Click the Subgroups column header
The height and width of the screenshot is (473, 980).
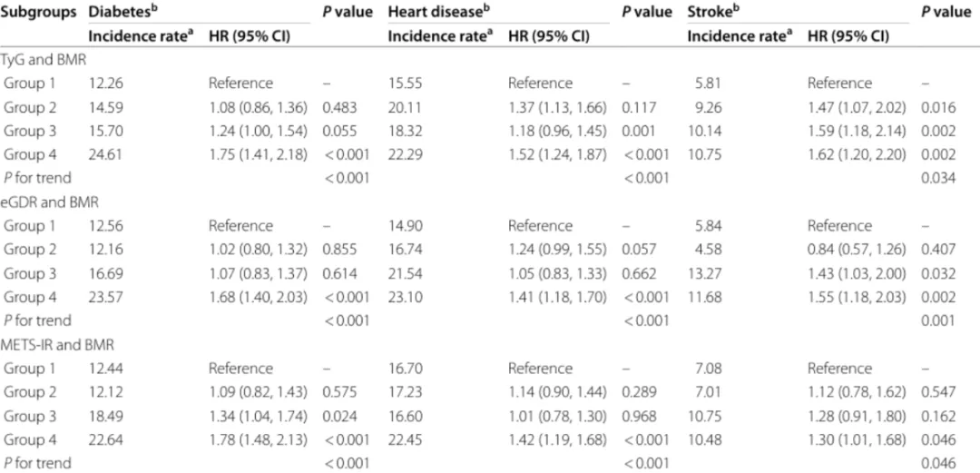click(39, 13)
